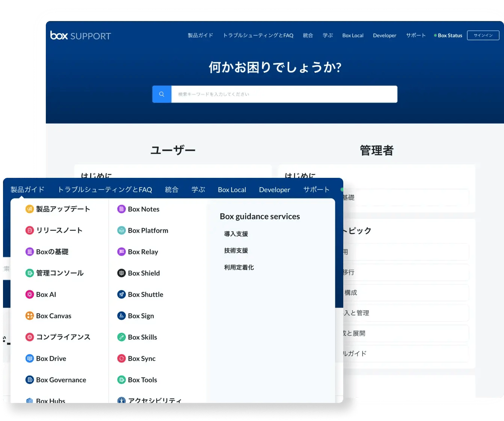Screen dimensions: 504x421
Task: Click the Box Shuttle icon
Action: [x=121, y=294]
